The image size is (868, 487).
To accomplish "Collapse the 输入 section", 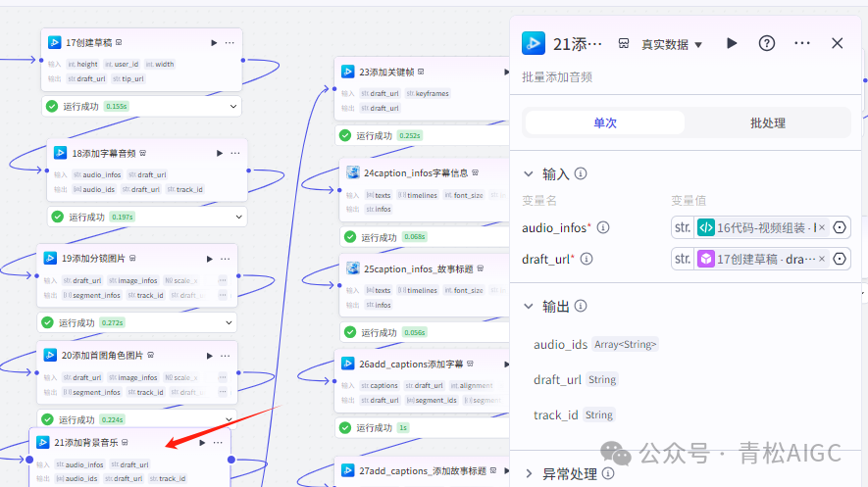I will (529, 173).
